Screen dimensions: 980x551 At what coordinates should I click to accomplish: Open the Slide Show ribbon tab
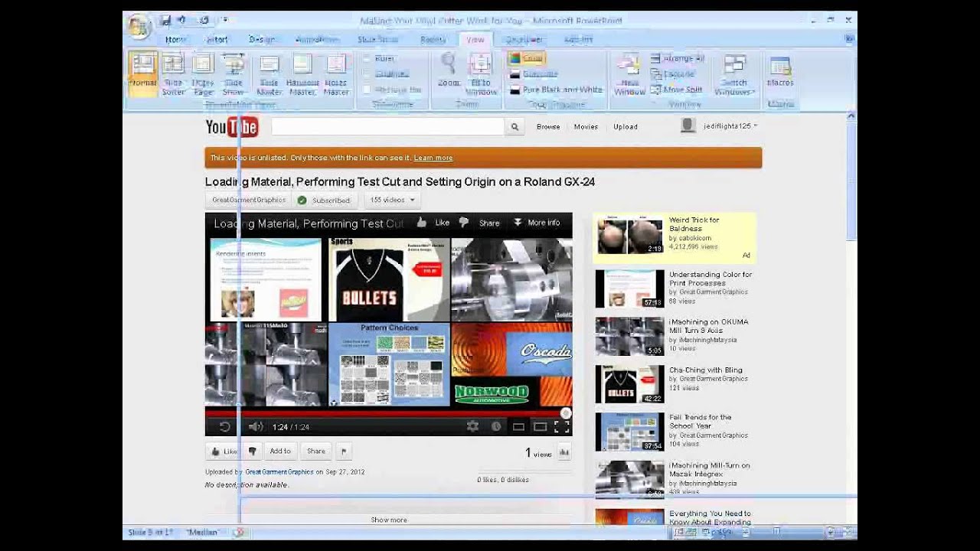(x=377, y=40)
